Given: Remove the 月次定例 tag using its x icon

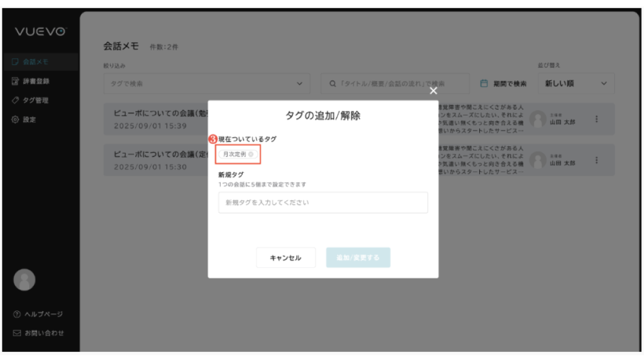Looking at the screenshot, I should (x=251, y=154).
